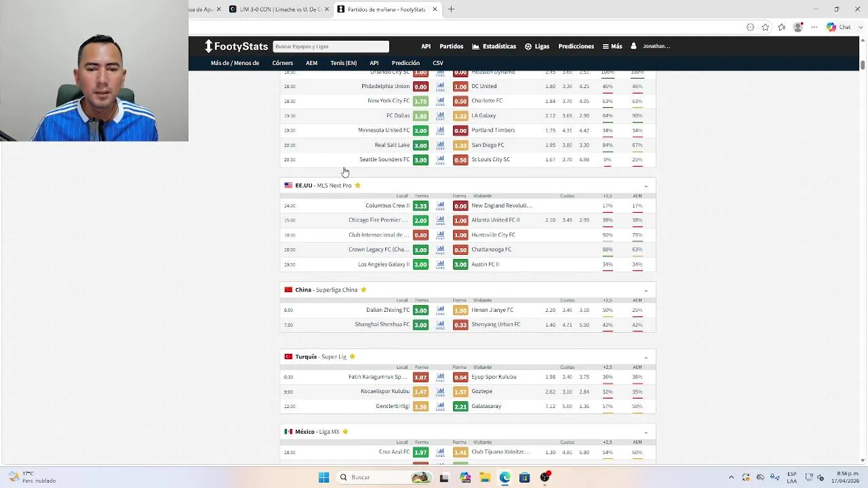Click the browser vertical scrollbar thumb
Screen dimensions: 868x488
(863, 65)
